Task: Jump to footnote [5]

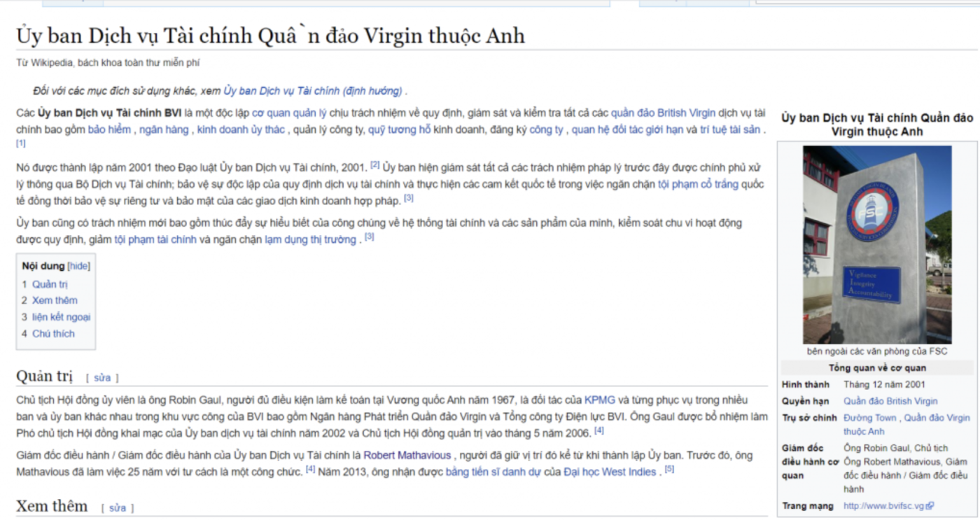Action: pos(669,469)
